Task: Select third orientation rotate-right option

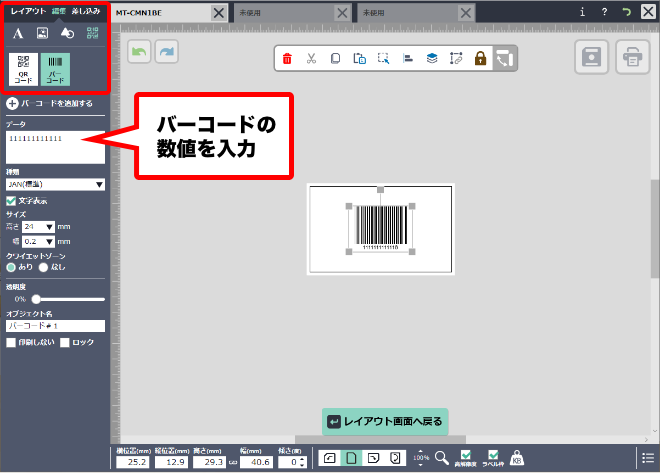Action: pos(373,458)
